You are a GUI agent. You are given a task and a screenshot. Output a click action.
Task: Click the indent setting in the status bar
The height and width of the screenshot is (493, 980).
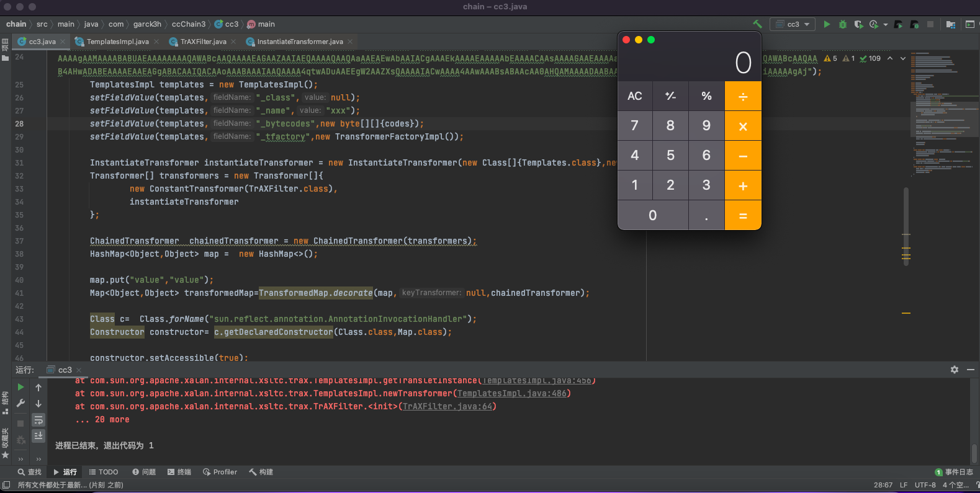coord(956,485)
